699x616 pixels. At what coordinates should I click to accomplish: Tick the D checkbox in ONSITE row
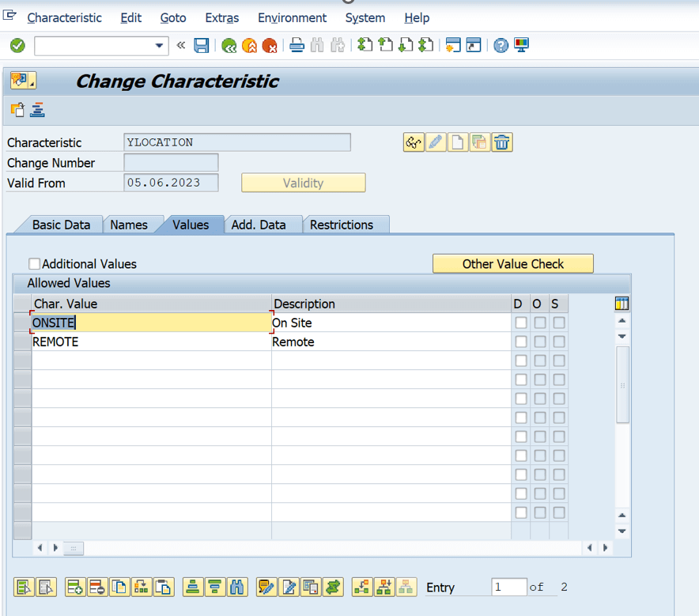[520, 323]
